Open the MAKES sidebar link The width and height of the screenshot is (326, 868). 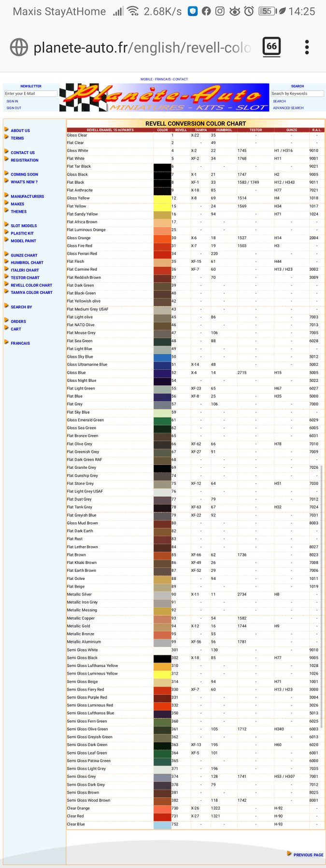click(17, 204)
